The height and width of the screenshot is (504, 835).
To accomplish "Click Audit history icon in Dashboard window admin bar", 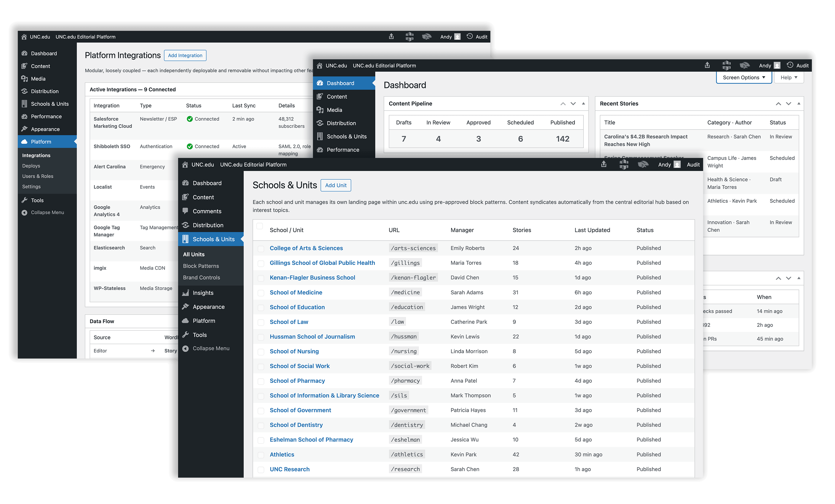I will point(790,65).
